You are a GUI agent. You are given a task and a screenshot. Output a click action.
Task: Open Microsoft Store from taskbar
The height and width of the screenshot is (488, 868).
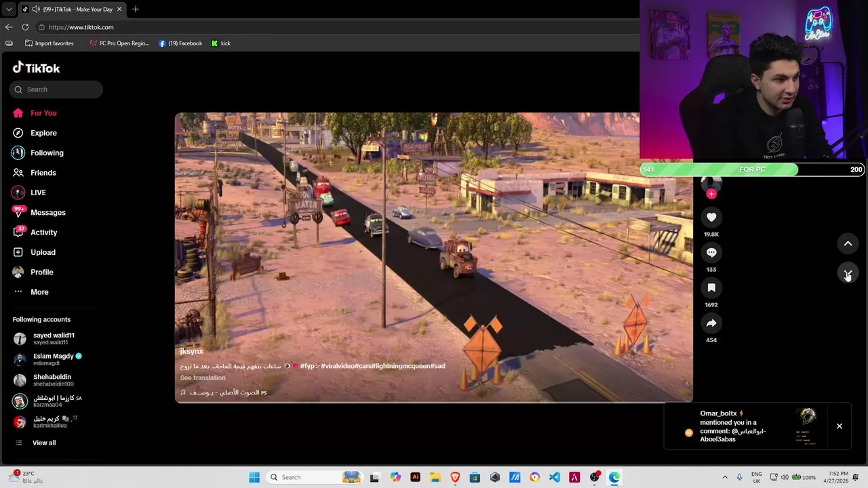tap(475, 477)
